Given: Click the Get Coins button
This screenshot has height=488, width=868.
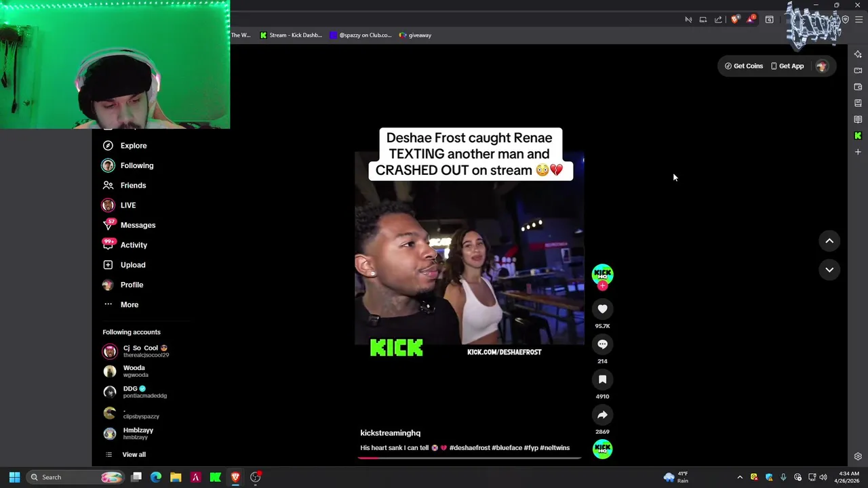Looking at the screenshot, I should (x=744, y=66).
